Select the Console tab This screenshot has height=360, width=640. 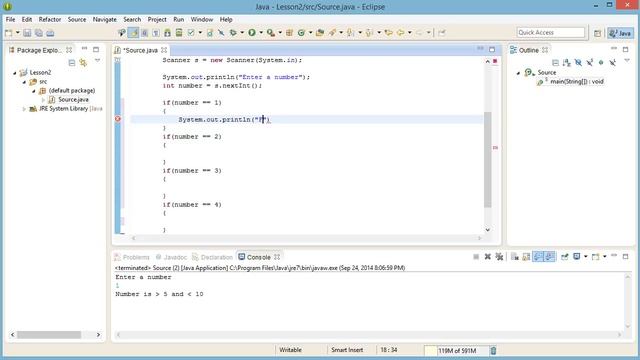258,257
